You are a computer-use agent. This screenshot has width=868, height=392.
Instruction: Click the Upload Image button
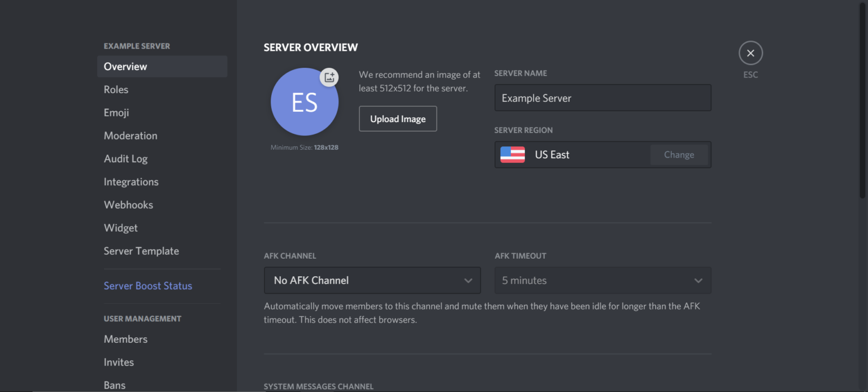coord(398,119)
